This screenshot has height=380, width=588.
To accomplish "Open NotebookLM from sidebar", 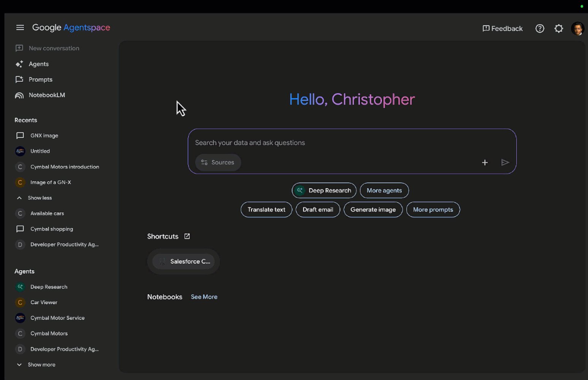I will click(40, 95).
